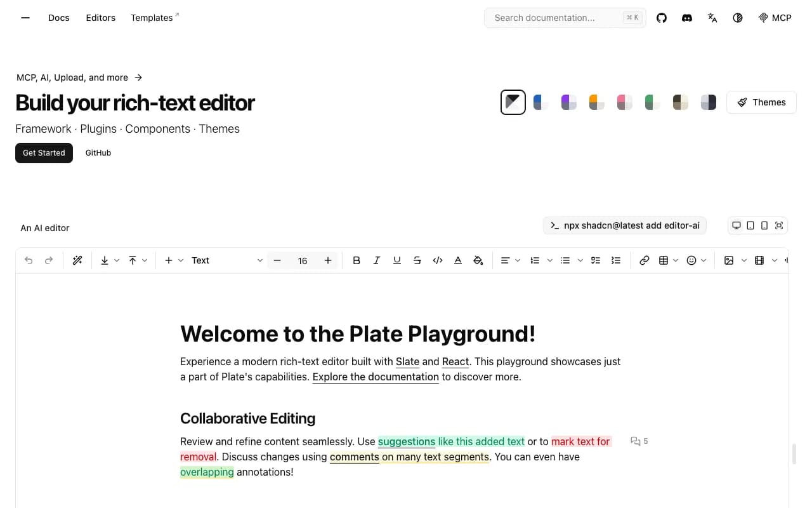The width and height of the screenshot is (812, 508).
Task: Open the GitHub repository icon
Action: point(662,18)
